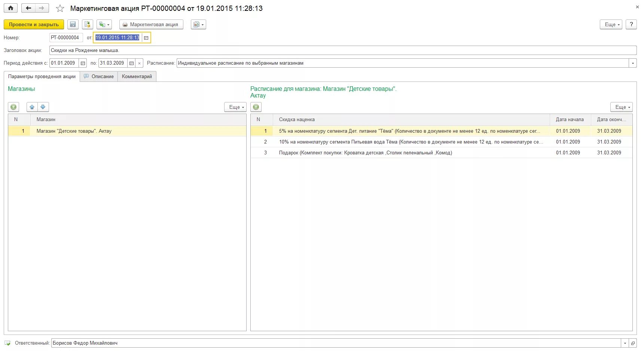Print the Маркетинговая акция form
Image resolution: width=644 pixels, height=351 pixels.
tap(151, 24)
